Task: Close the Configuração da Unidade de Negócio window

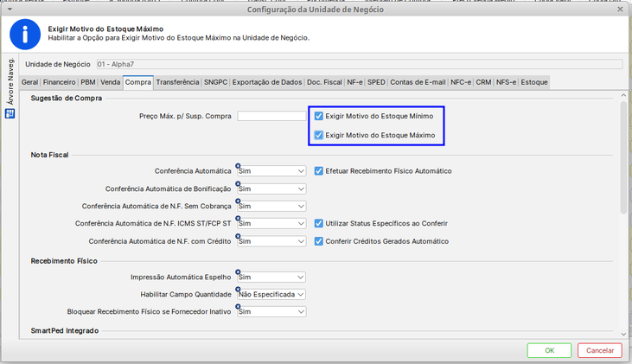Action: (621, 10)
